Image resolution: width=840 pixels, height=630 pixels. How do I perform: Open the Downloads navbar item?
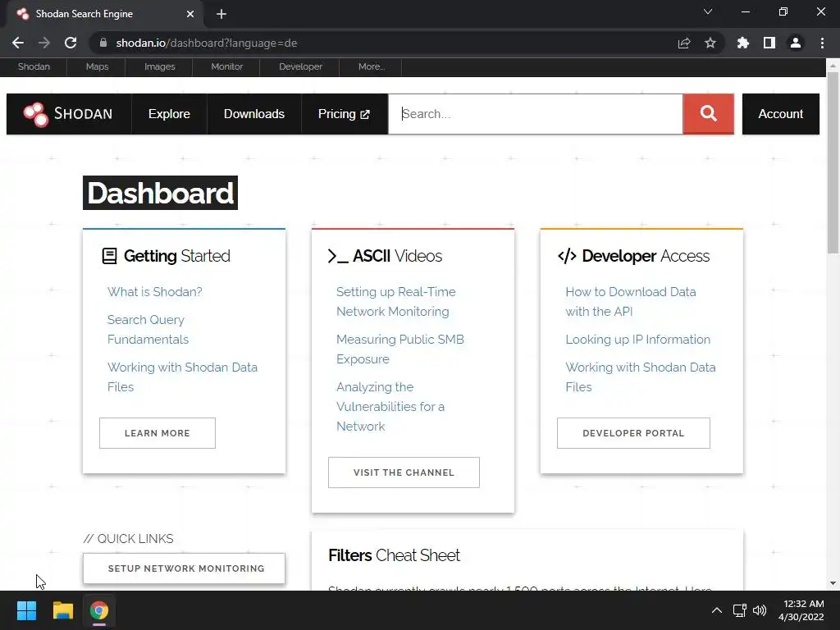tap(254, 114)
